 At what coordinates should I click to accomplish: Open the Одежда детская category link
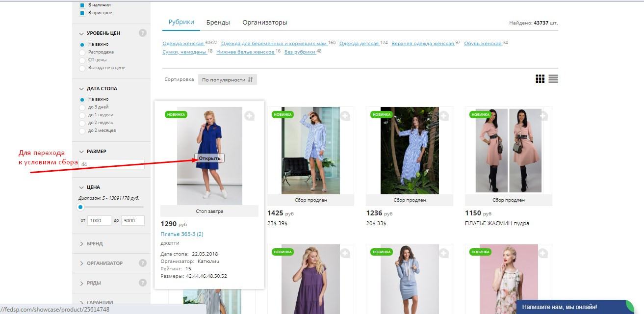point(359,44)
